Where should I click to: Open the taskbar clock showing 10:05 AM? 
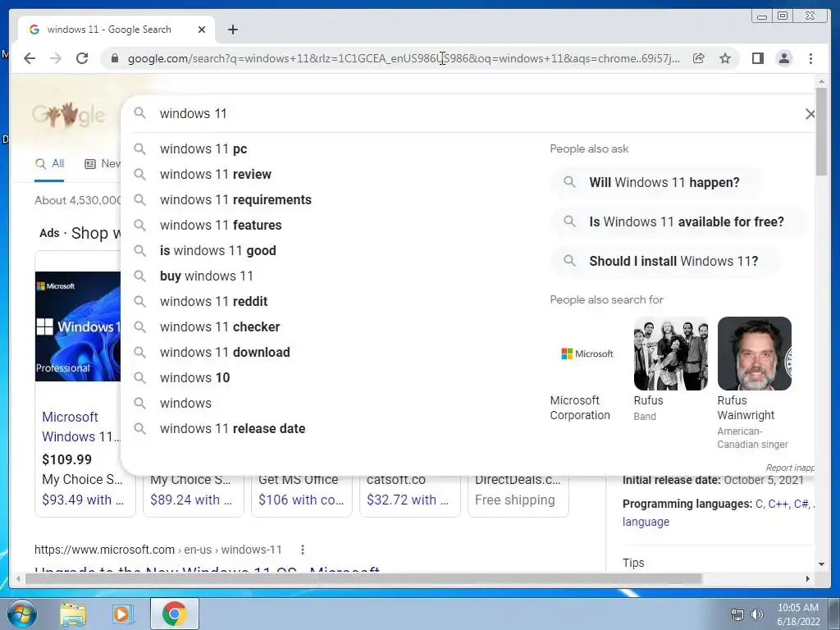[798, 614]
